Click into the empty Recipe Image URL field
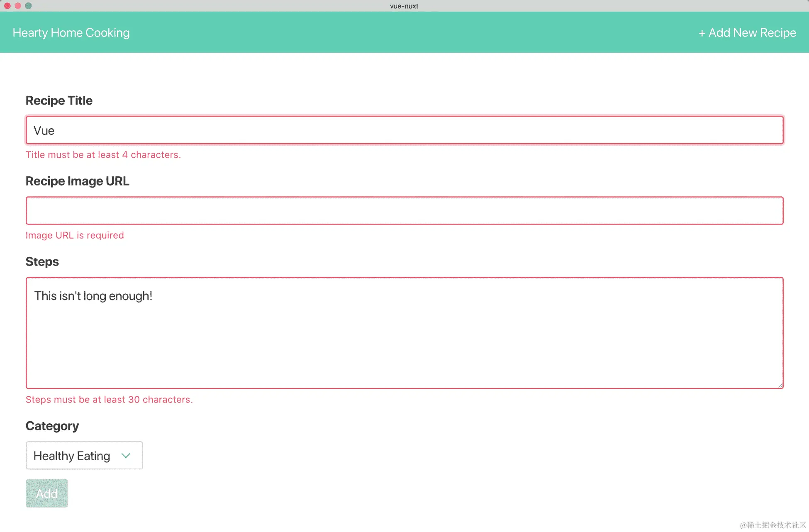 pyautogui.click(x=404, y=211)
